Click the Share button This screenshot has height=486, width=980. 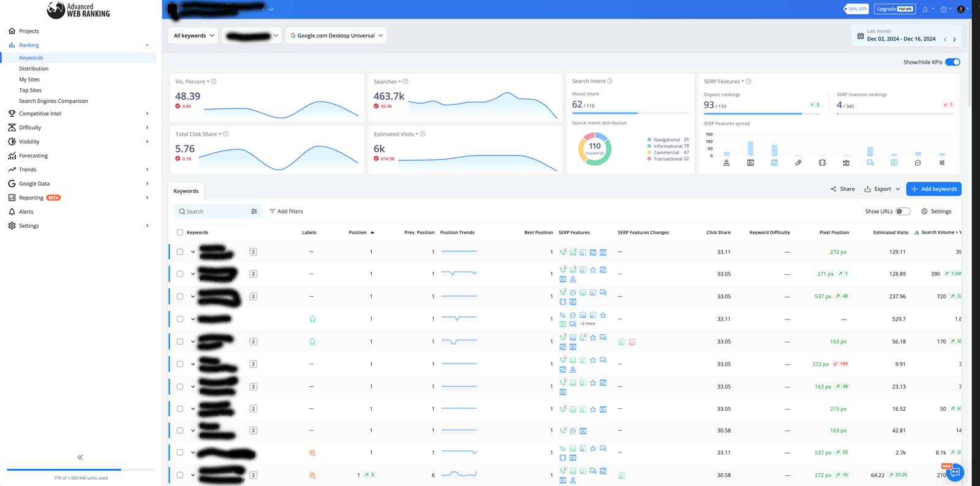click(843, 189)
